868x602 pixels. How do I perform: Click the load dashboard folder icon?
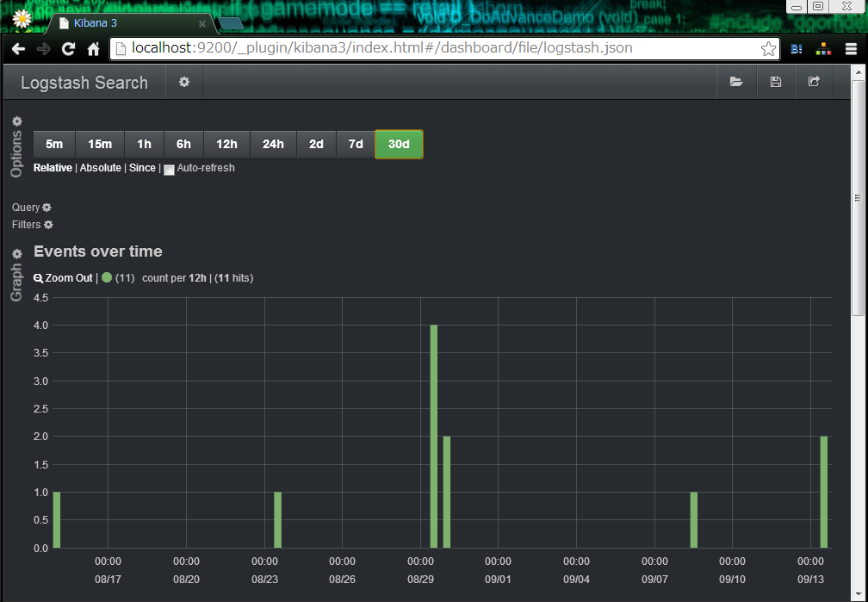(735, 82)
